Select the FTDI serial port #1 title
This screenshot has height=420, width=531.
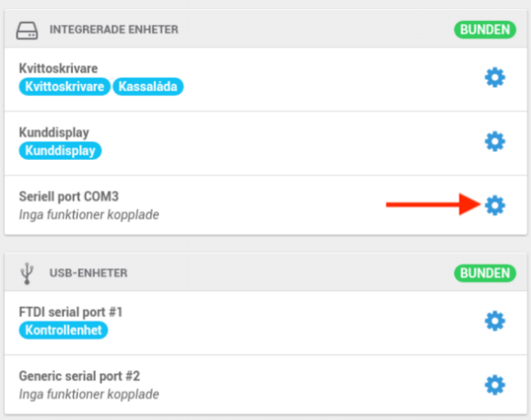[x=70, y=312]
